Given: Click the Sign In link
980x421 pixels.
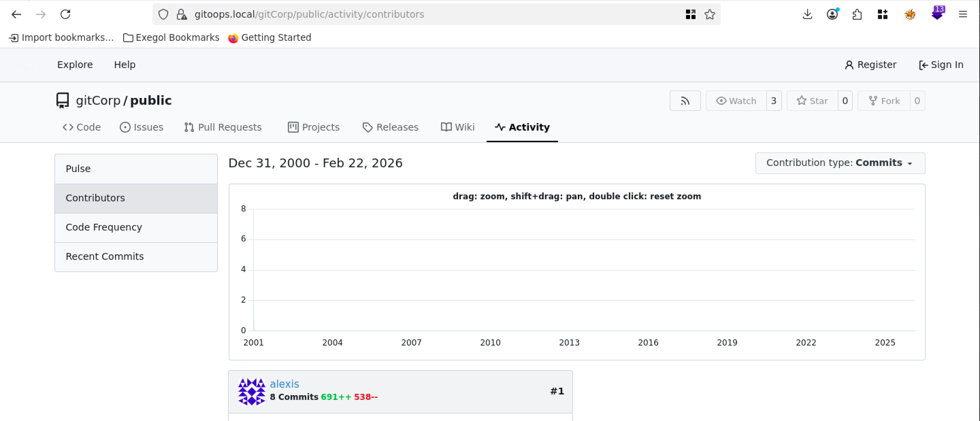Looking at the screenshot, I should click(x=941, y=65).
